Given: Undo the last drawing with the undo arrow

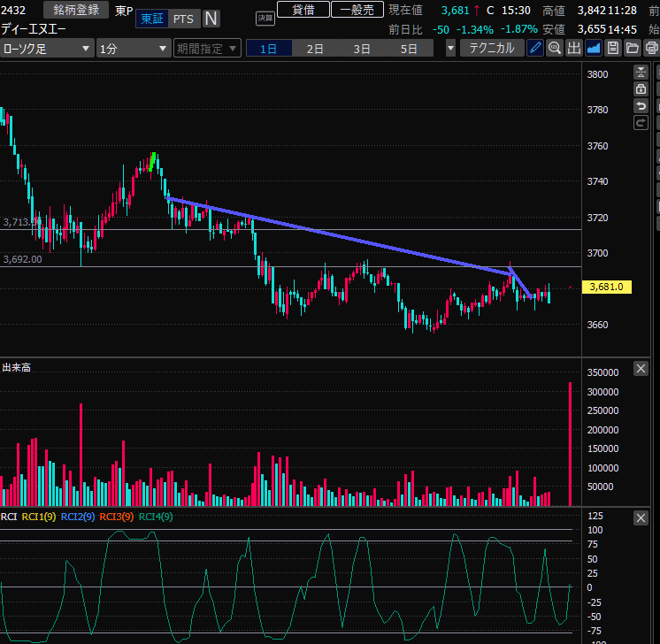Looking at the screenshot, I should (x=641, y=106).
